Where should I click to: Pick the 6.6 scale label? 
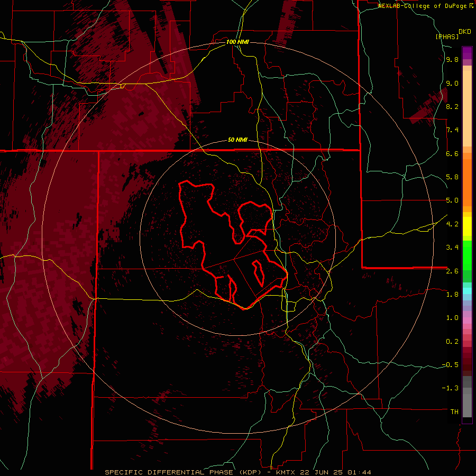click(x=452, y=153)
